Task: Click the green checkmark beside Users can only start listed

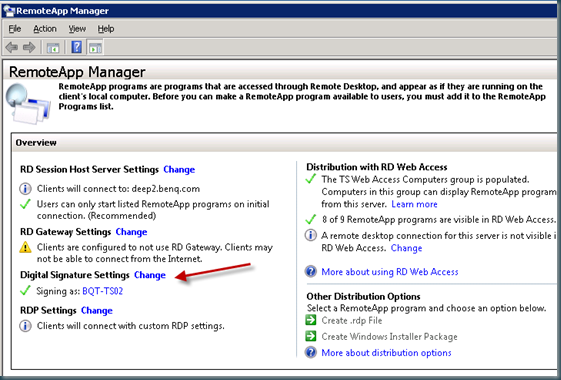Action: pyautogui.click(x=25, y=204)
